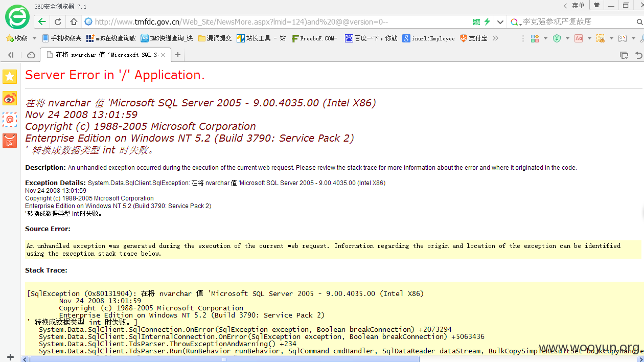Open the inurl:Employee bookmark
Screen dimensions: 644x362
click(428, 38)
